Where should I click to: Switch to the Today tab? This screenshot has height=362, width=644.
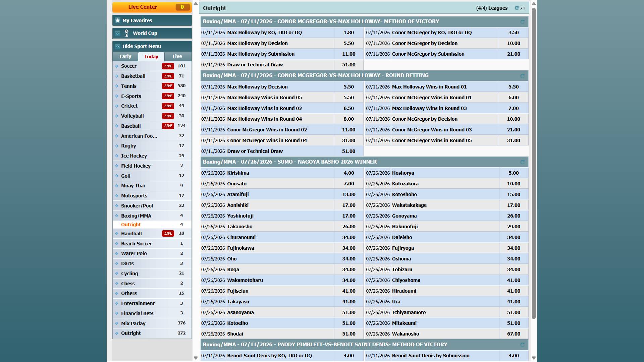tap(151, 57)
